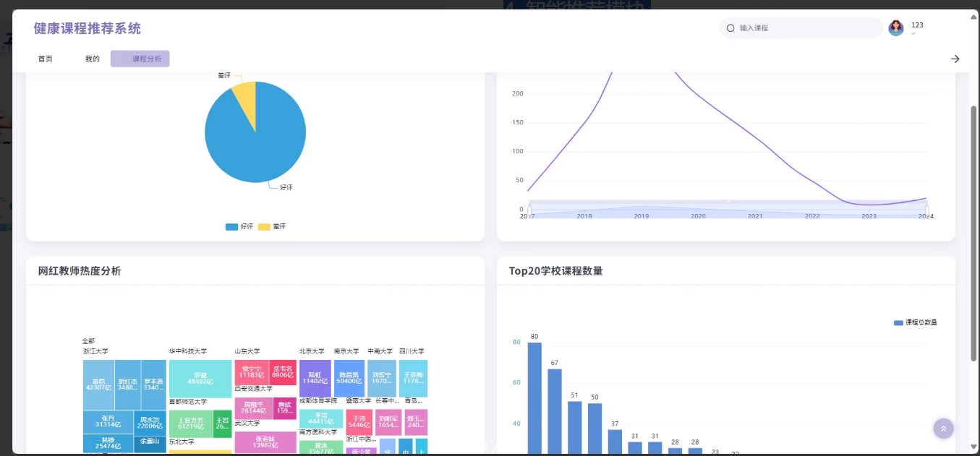Click the 余潇山 treemap block
Screen dimensions: 980x456
coord(150,443)
